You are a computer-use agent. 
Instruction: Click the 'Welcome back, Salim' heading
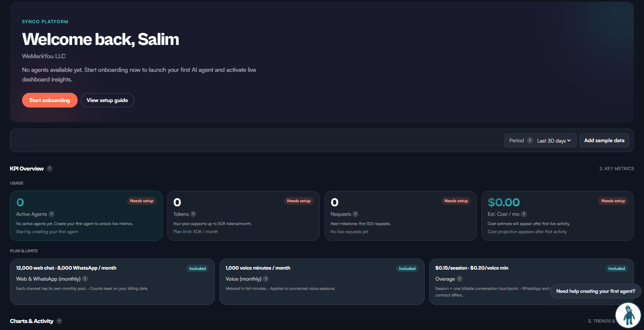pos(100,39)
